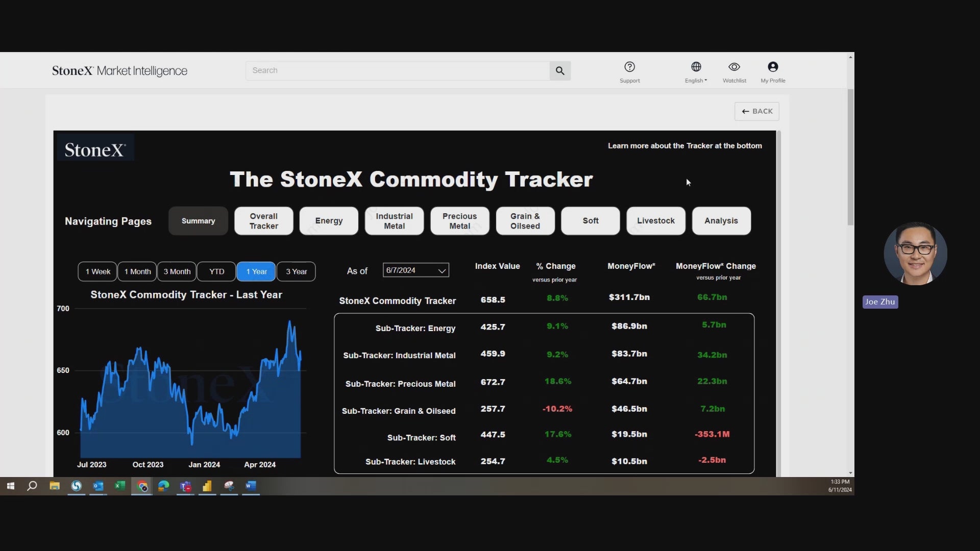The width and height of the screenshot is (980, 551).
Task: Click the Joe Zhu name tag
Action: point(880,302)
